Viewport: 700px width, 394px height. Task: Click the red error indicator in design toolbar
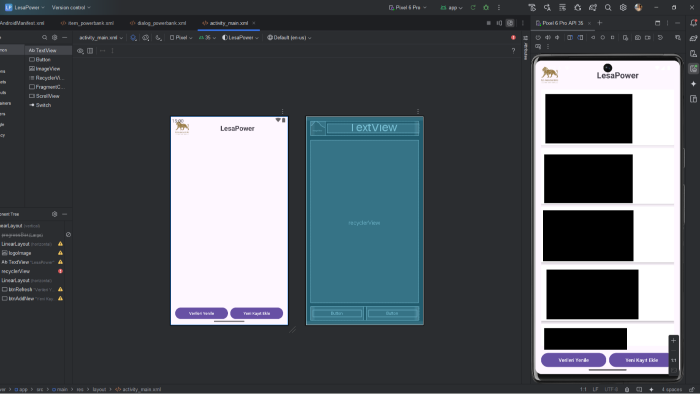click(513, 37)
